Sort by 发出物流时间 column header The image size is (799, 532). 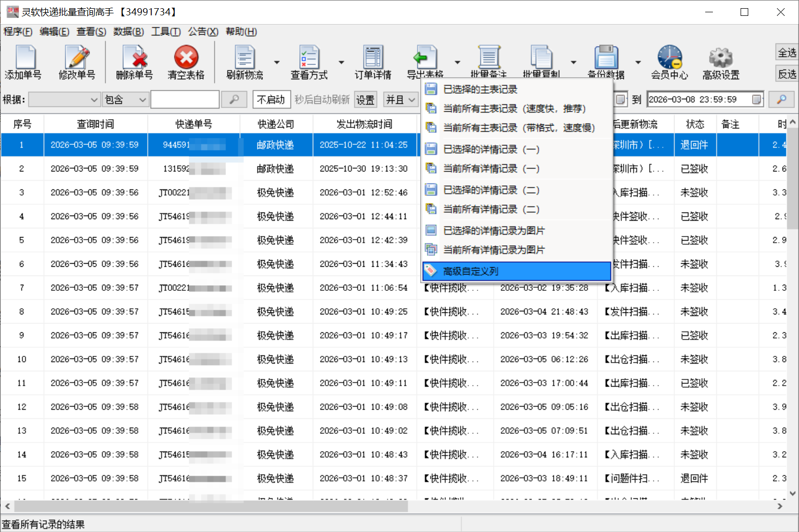(x=364, y=124)
